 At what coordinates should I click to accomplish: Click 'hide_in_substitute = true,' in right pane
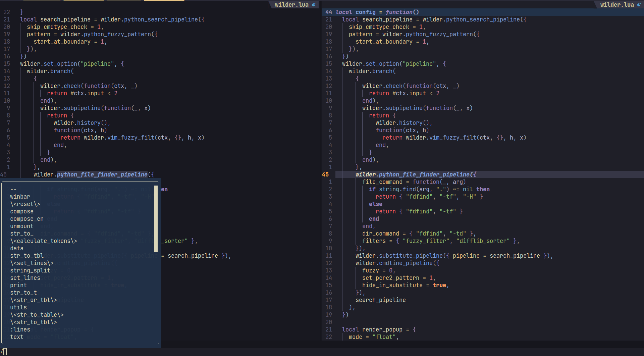406,285
